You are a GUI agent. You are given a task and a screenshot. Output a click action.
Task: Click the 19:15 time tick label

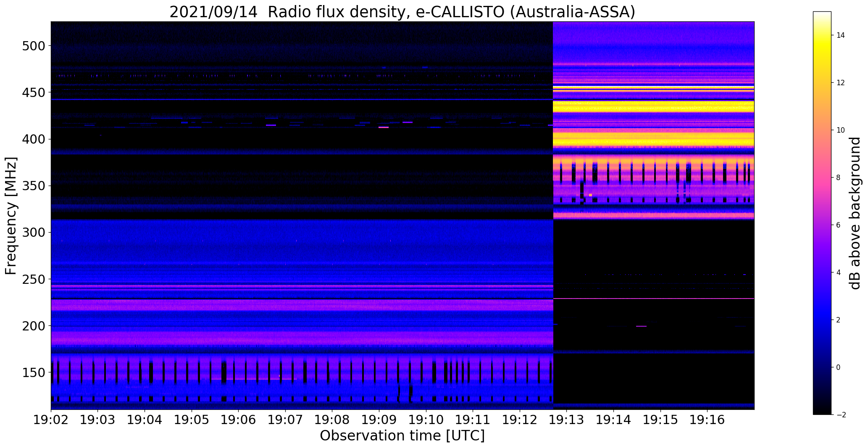[x=660, y=419]
